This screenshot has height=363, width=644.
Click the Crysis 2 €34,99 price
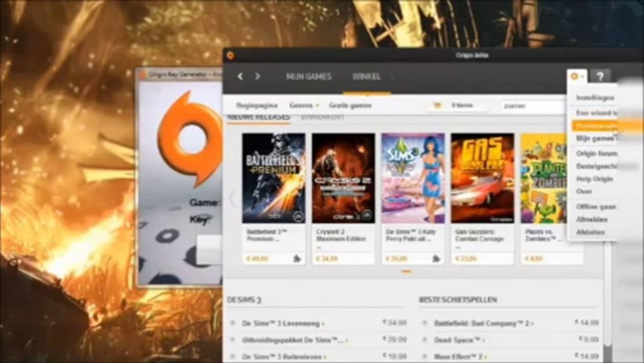point(327,259)
